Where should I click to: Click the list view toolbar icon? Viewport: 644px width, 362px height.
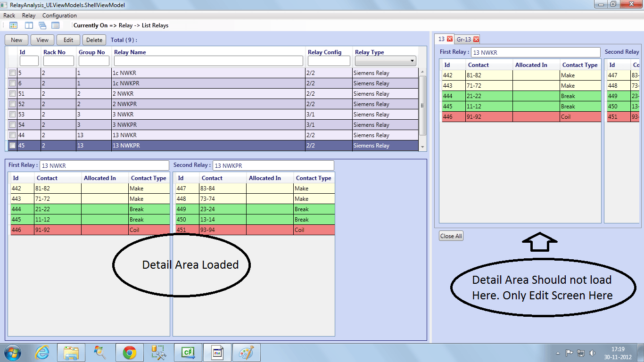point(56,25)
